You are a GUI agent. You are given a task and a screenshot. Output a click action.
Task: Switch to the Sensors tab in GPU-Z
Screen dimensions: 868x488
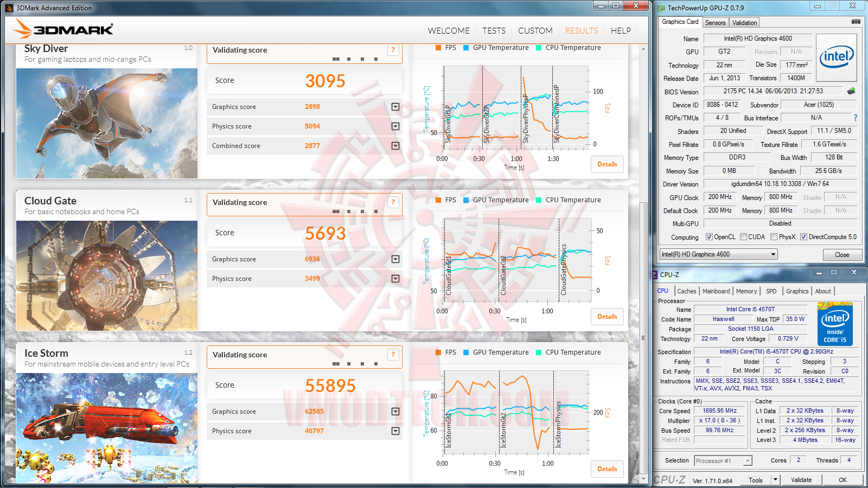pyautogui.click(x=715, y=23)
